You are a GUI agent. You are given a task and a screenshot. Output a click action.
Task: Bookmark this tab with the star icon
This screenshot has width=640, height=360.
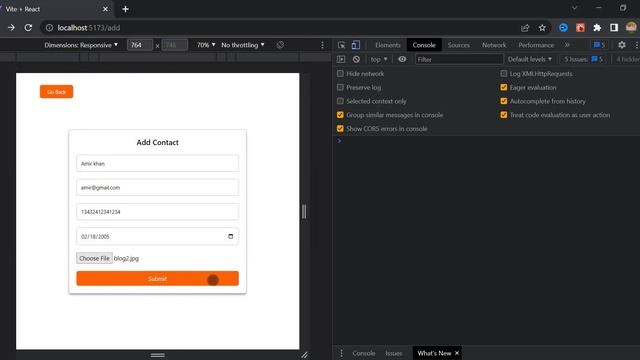(x=542, y=28)
